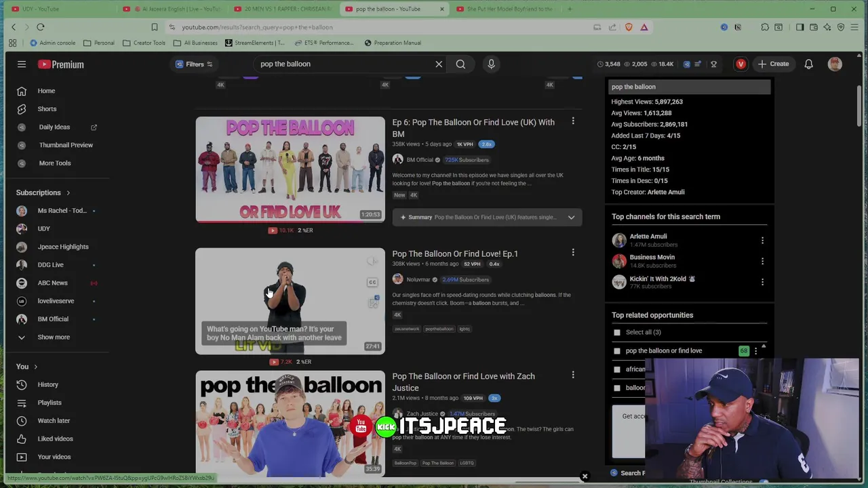Viewport: 868px width, 488px height.
Task: Open the notifications bell
Action: tap(808, 64)
